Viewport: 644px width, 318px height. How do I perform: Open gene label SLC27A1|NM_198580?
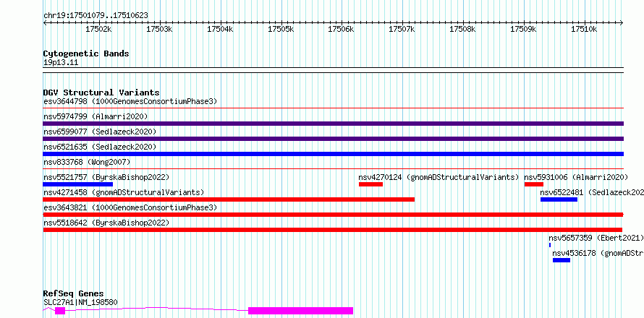coord(80,303)
